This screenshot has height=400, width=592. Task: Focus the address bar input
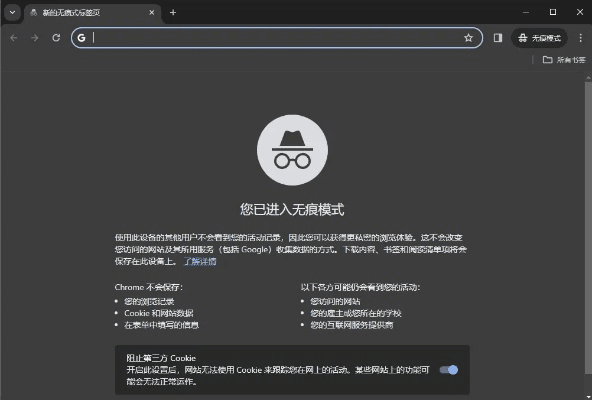(277, 38)
